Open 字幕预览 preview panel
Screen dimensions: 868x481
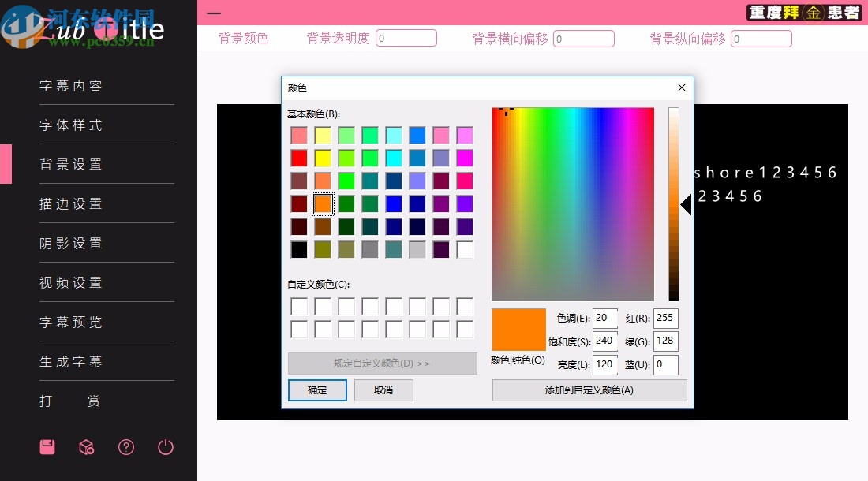71,322
